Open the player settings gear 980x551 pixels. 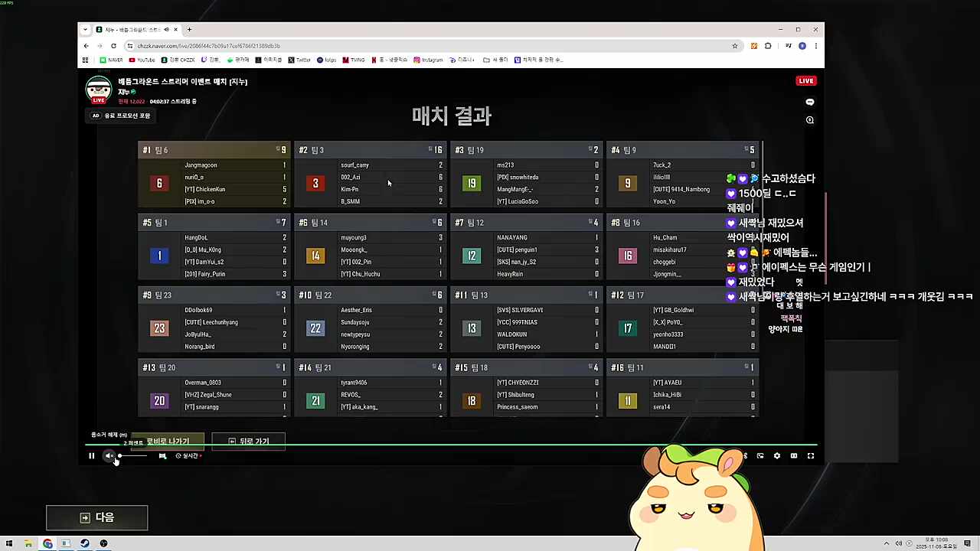pyautogui.click(x=776, y=455)
